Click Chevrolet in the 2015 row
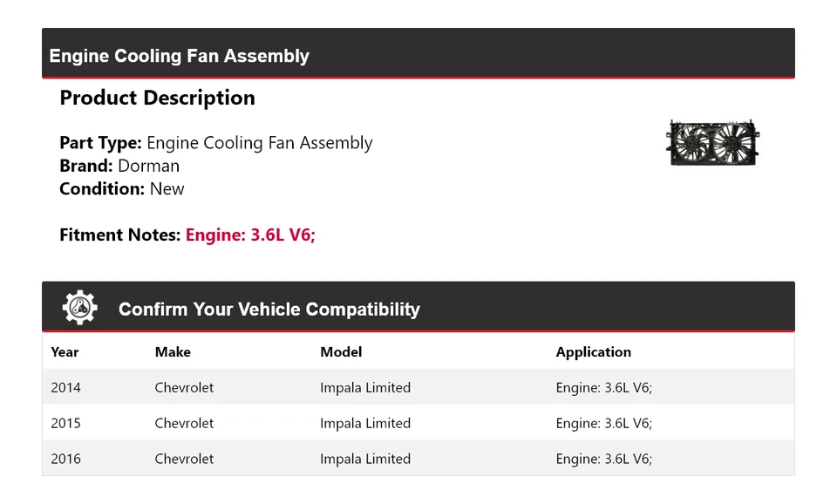 184,423
